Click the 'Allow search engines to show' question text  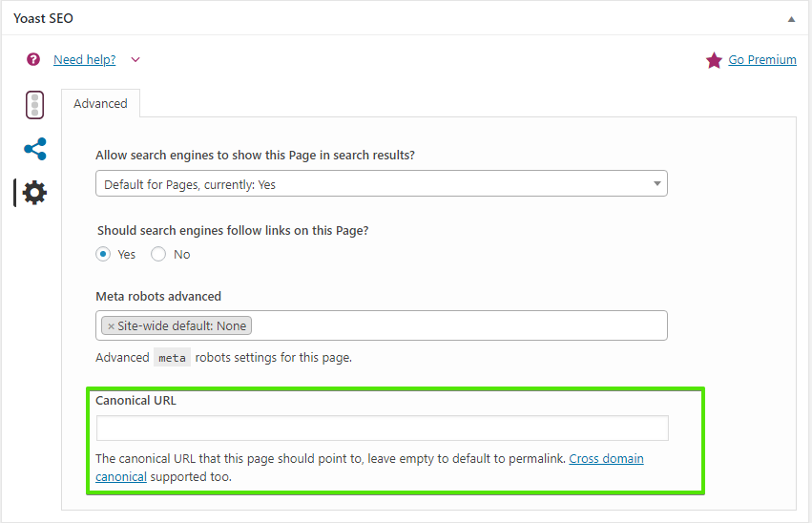point(256,156)
